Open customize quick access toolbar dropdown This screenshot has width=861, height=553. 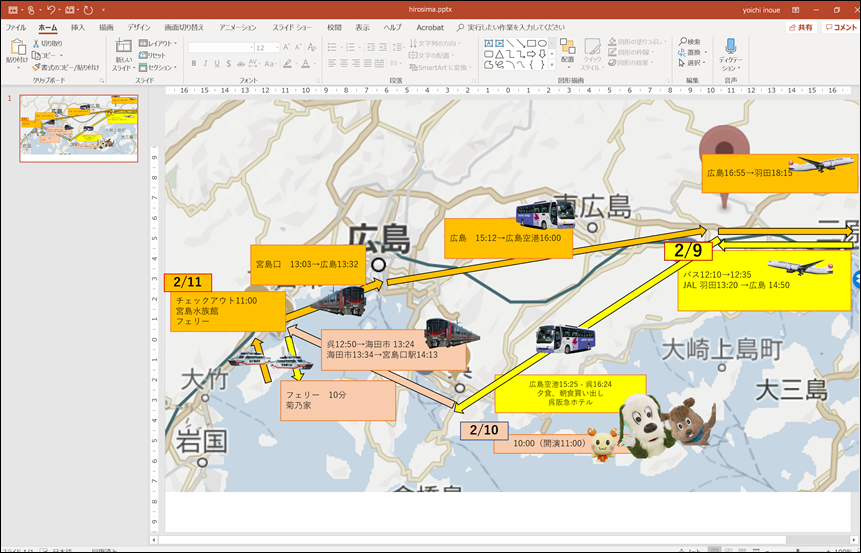point(103,10)
